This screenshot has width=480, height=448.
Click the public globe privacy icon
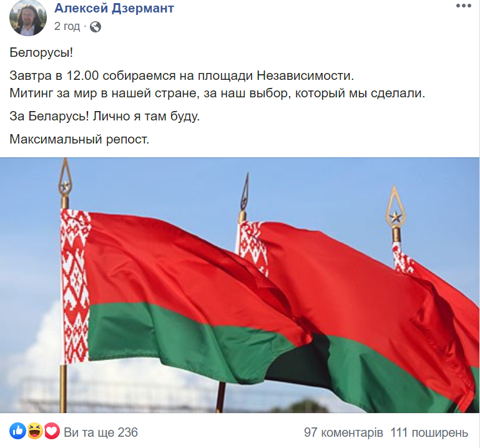(96, 27)
